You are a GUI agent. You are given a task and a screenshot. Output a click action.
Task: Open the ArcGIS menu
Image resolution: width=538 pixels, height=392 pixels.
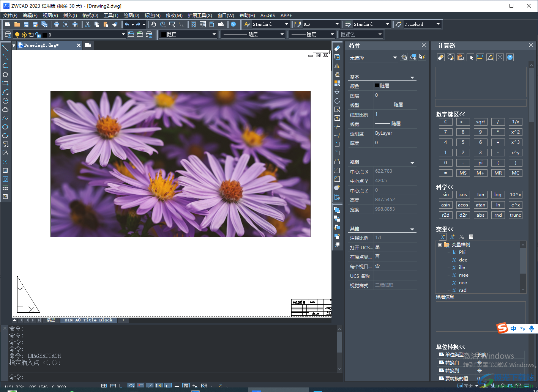click(x=268, y=16)
